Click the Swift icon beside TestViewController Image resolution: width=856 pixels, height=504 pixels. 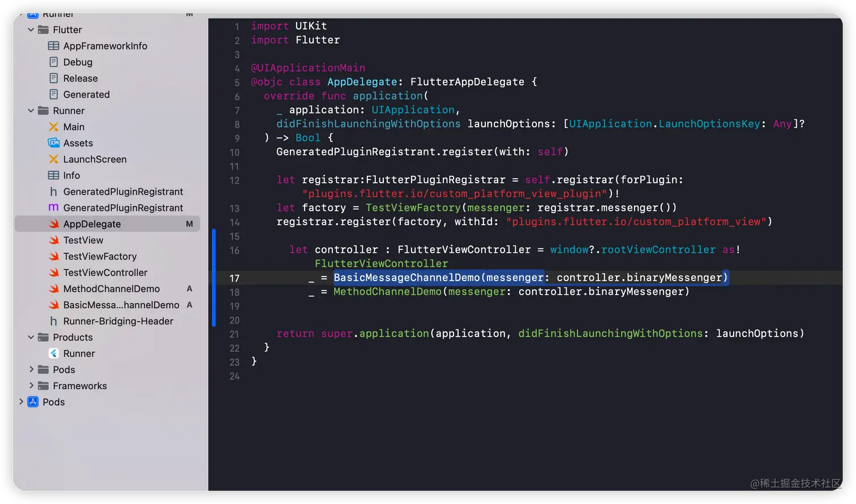tap(54, 273)
